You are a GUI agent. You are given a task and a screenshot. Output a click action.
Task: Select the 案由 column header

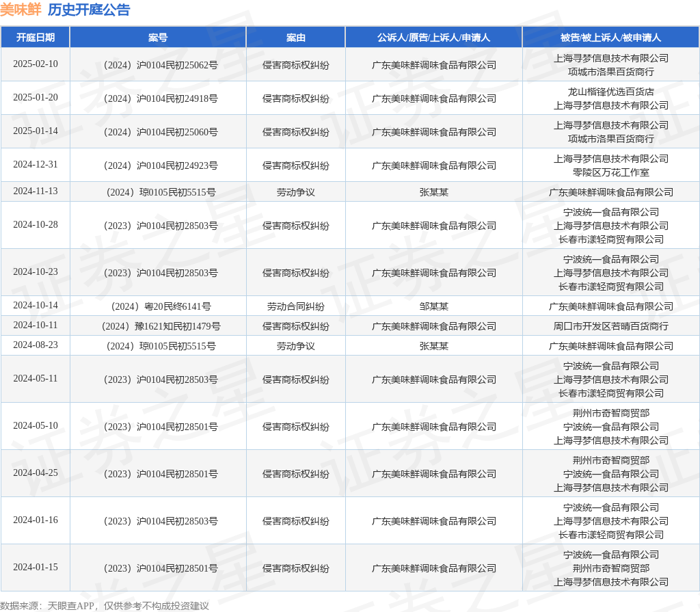pyautogui.click(x=295, y=38)
